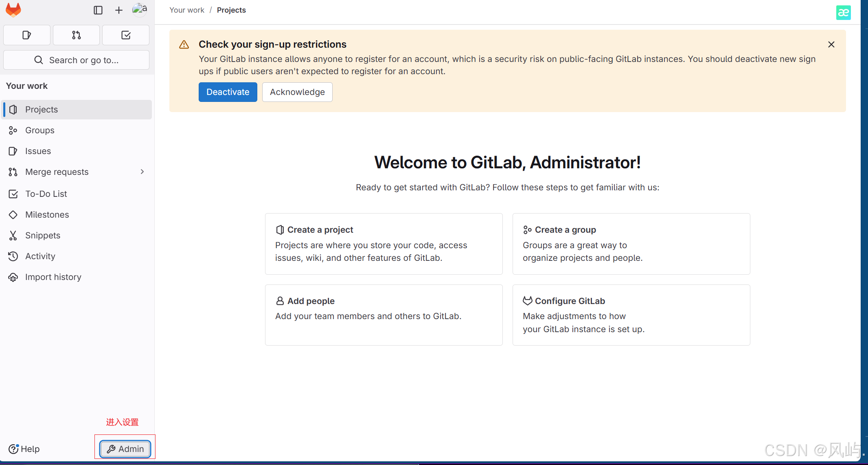The height and width of the screenshot is (465, 868).
Task: View Activity history in the sidebar
Action: click(40, 256)
